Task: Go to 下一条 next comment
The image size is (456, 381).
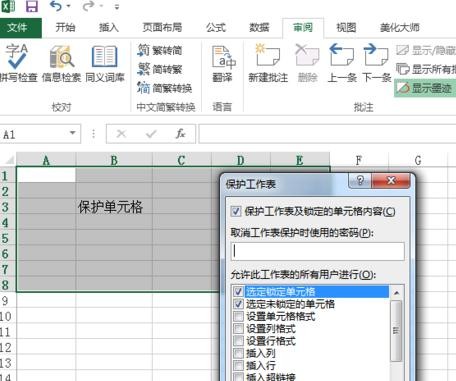Action: (x=377, y=63)
